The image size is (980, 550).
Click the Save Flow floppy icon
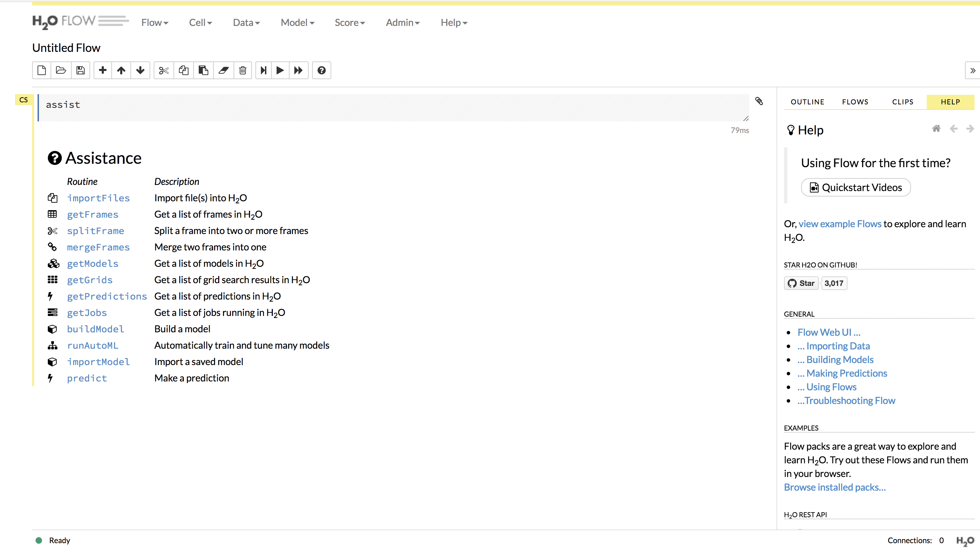click(x=80, y=70)
